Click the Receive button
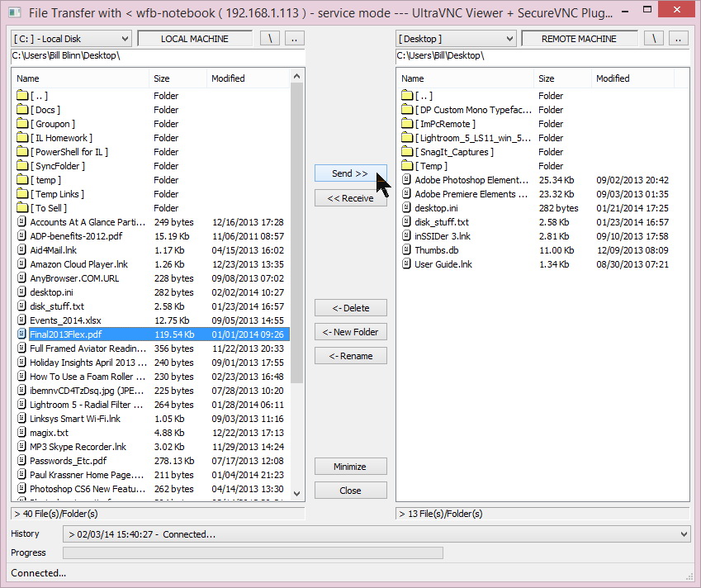This screenshot has width=701, height=588. 350,198
